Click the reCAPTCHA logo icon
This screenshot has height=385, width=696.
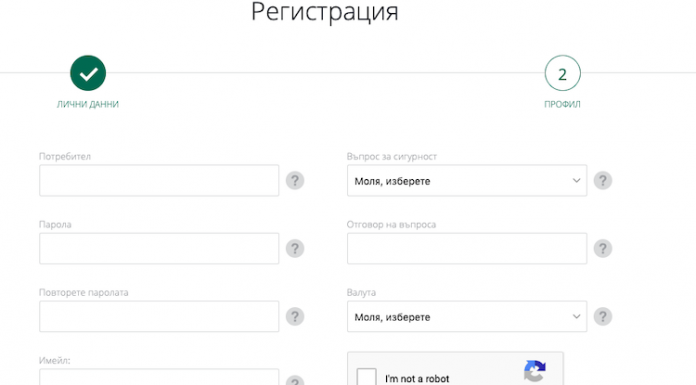pos(535,371)
